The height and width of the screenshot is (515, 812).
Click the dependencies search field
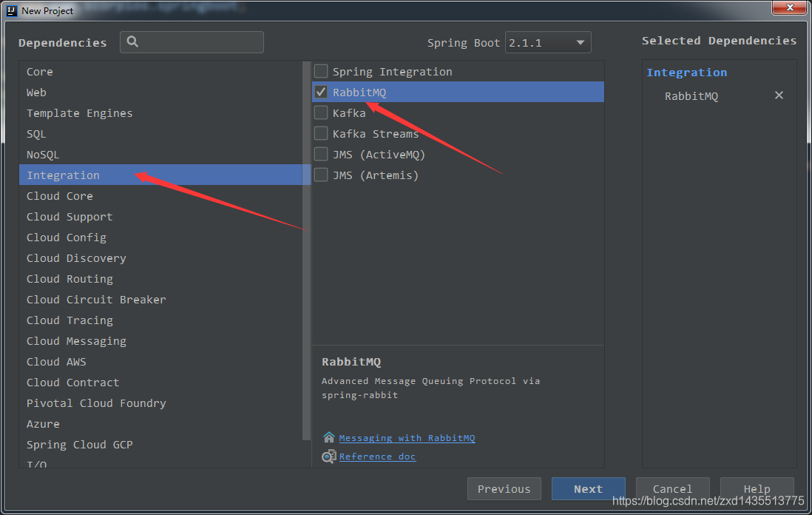click(x=192, y=42)
